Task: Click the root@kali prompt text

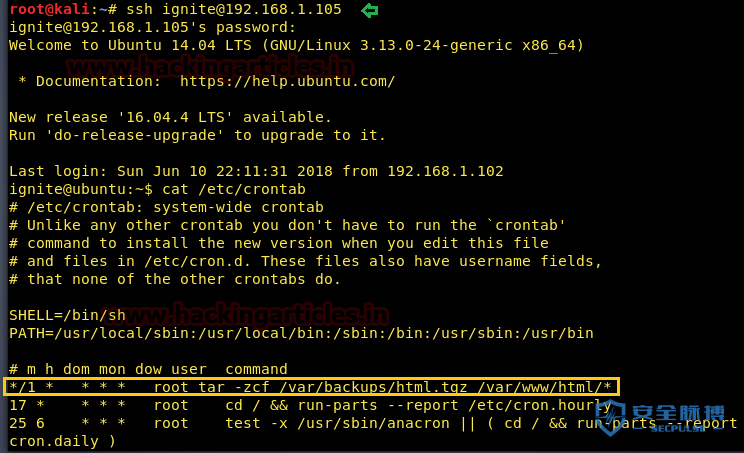Action: [49, 9]
